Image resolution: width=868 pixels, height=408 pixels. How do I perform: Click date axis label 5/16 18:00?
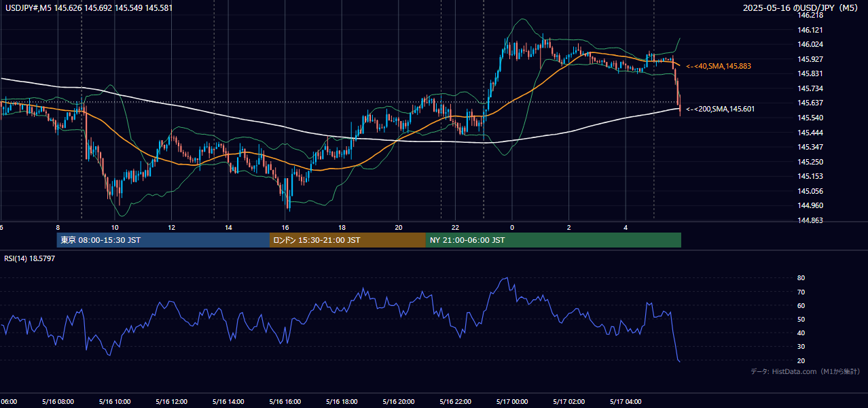pyautogui.click(x=342, y=401)
